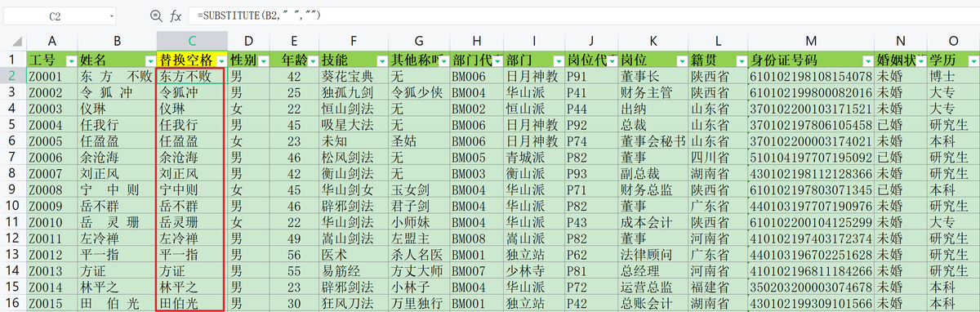Click the fx insert function icon
The image size is (980, 312).
click(x=176, y=16)
